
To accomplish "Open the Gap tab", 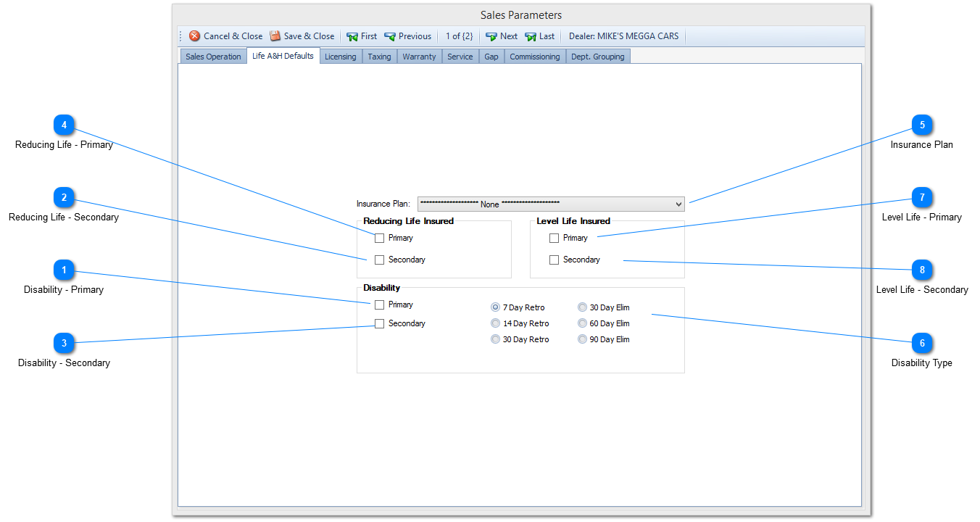I will pyautogui.click(x=491, y=57).
